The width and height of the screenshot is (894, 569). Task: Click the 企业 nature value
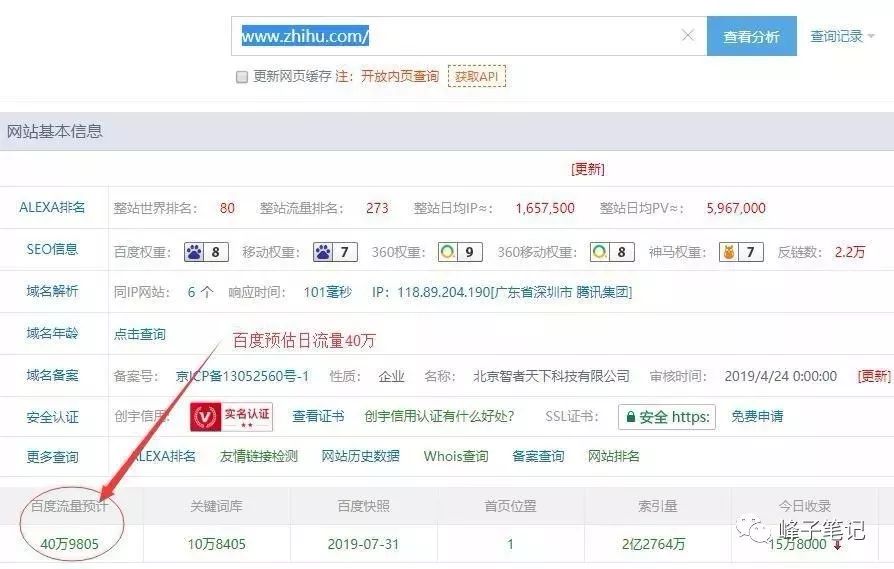tap(392, 376)
